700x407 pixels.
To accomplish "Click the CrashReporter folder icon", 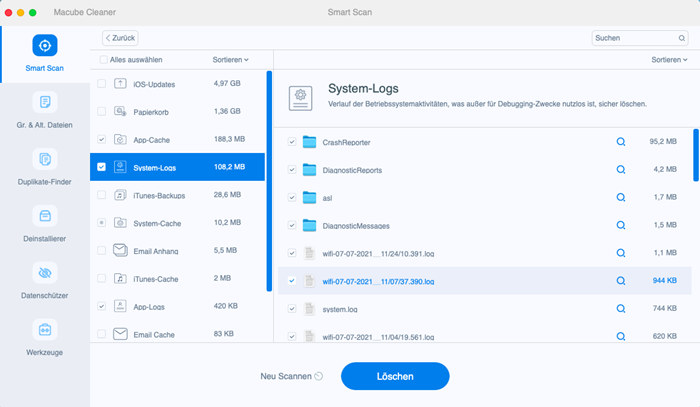I will (309, 142).
